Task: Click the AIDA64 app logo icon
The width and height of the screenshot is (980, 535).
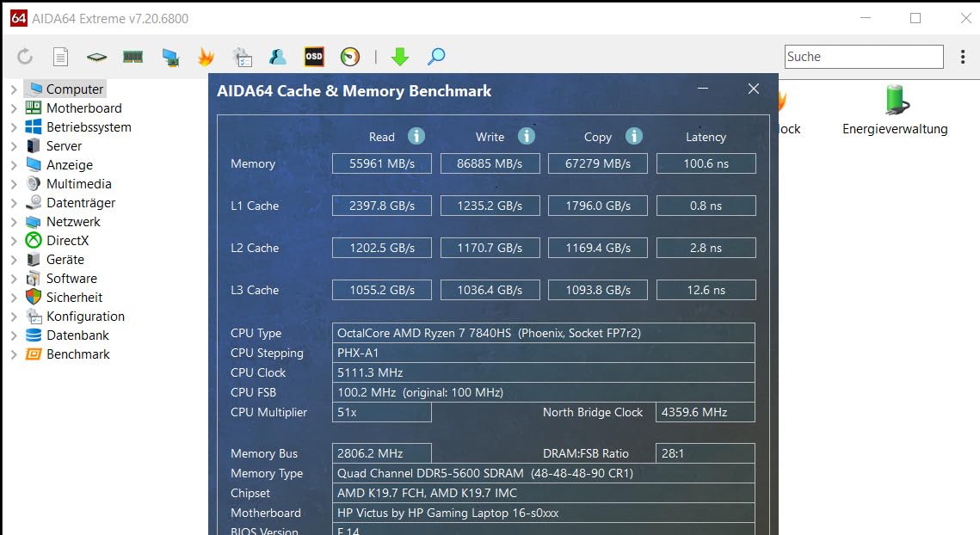Action: click(x=19, y=18)
